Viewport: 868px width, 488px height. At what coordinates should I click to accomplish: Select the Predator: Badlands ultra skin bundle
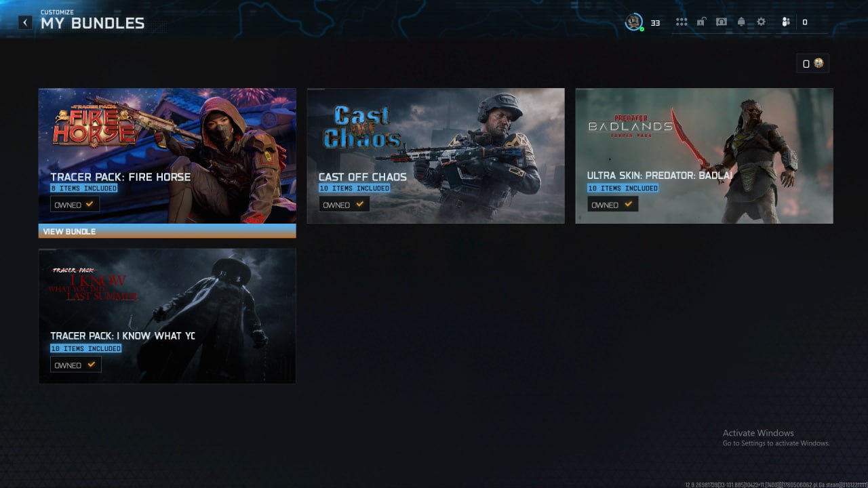704,156
